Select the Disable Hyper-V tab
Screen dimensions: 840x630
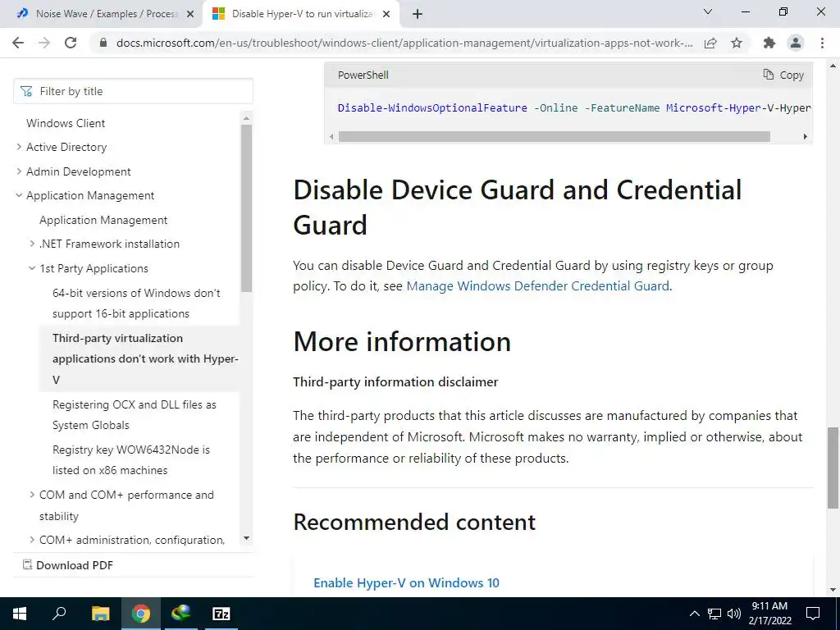(300, 15)
